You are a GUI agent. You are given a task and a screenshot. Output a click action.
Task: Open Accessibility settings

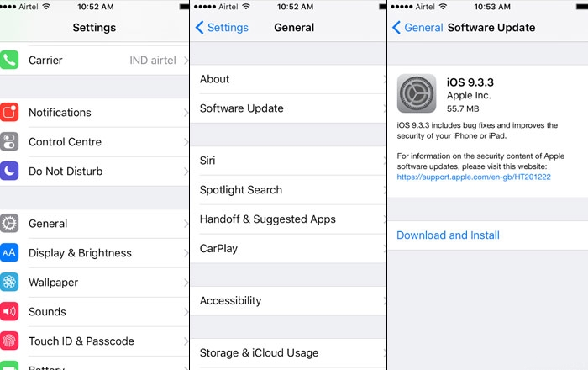click(288, 300)
